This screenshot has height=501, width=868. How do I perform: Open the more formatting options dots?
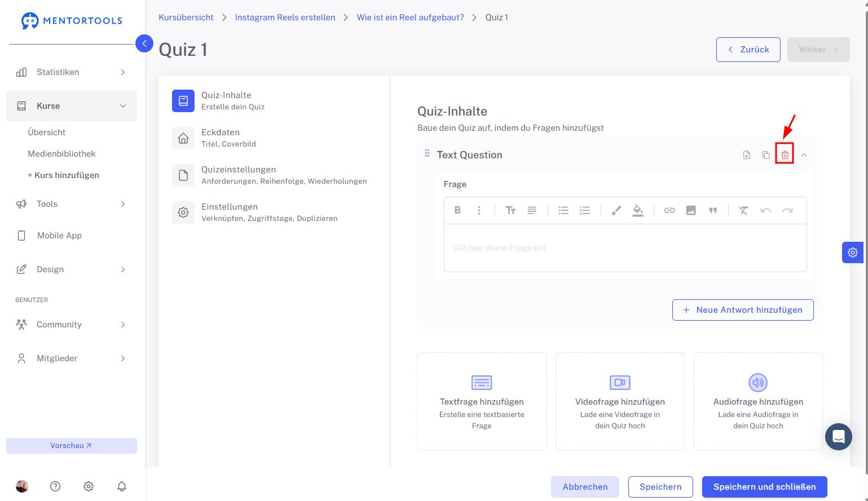tap(479, 210)
